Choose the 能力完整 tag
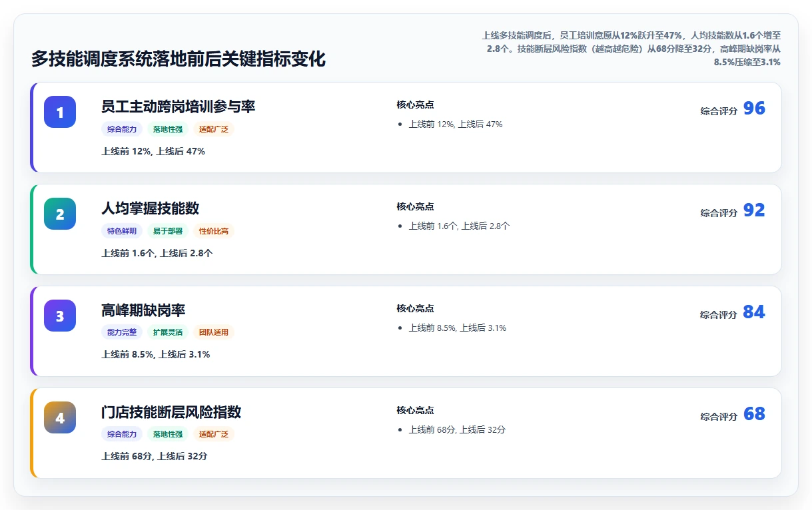Image resolution: width=812 pixels, height=510 pixels. pyautogui.click(x=122, y=332)
